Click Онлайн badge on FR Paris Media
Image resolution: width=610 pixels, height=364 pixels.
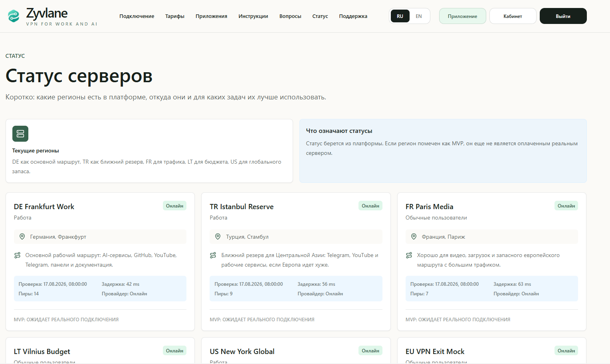tap(566, 206)
